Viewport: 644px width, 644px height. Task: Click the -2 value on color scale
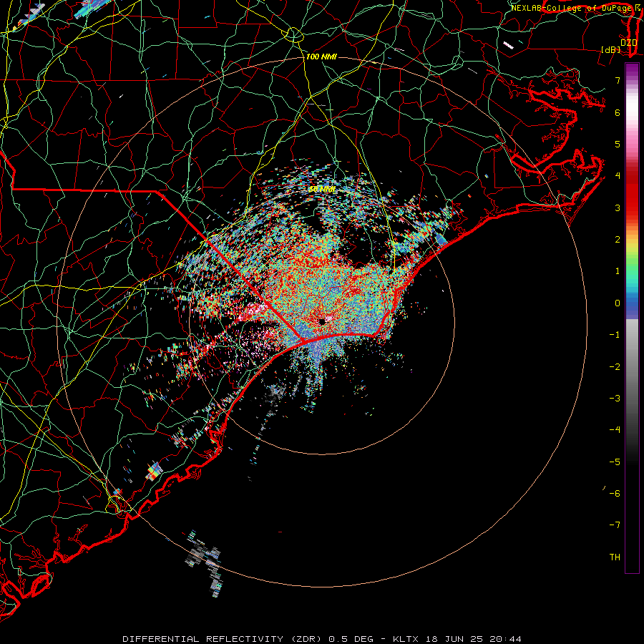pos(615,366)
